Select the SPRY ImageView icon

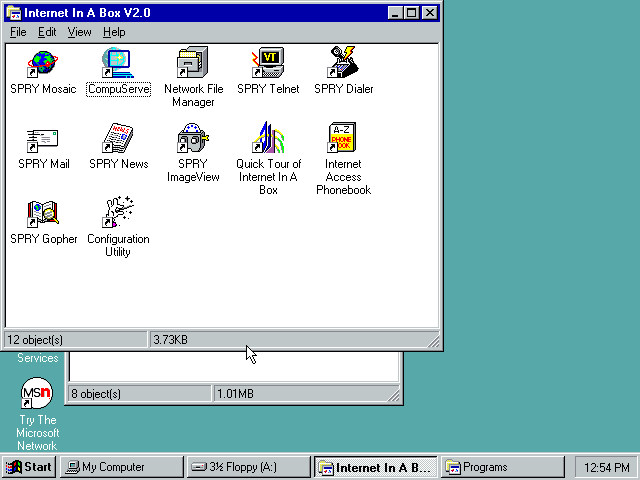click(x=193, y=138)
